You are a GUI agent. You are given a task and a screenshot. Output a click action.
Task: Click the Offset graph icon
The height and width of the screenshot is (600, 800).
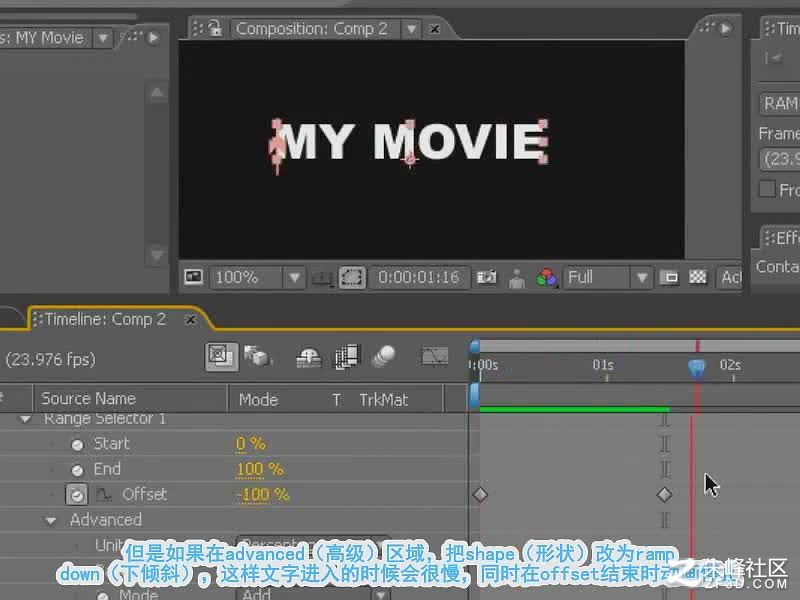click(x=104, y=494)
